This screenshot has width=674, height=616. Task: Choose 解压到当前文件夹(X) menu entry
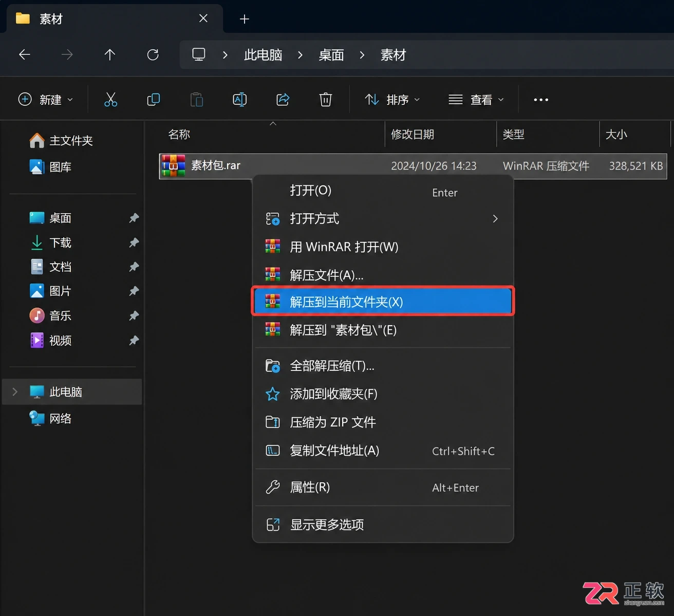[x=383, y=302]
